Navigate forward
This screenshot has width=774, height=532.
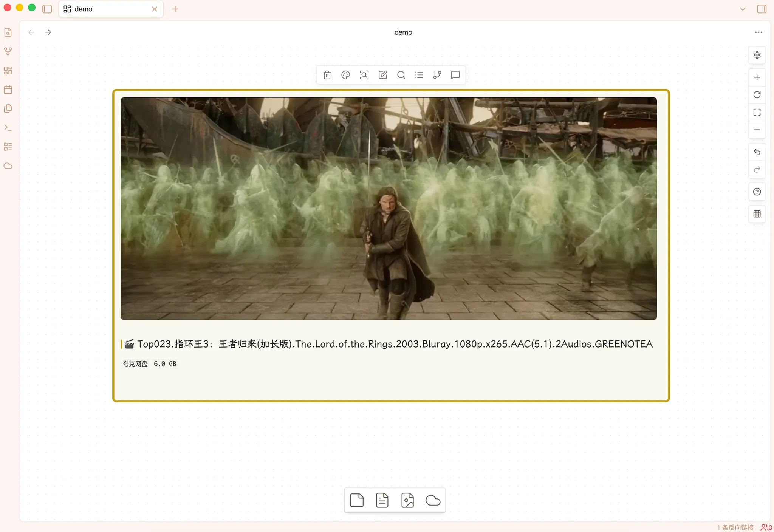[x=48, y=32]
